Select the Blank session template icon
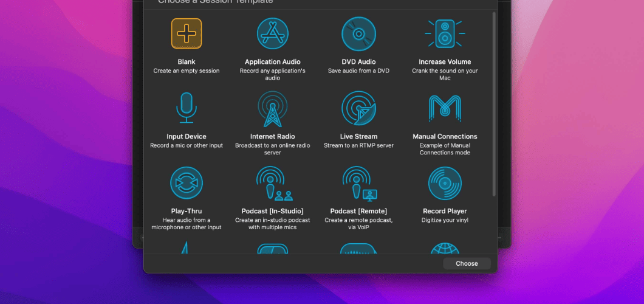This screenshot has width=644, height=304. point(187,33)
